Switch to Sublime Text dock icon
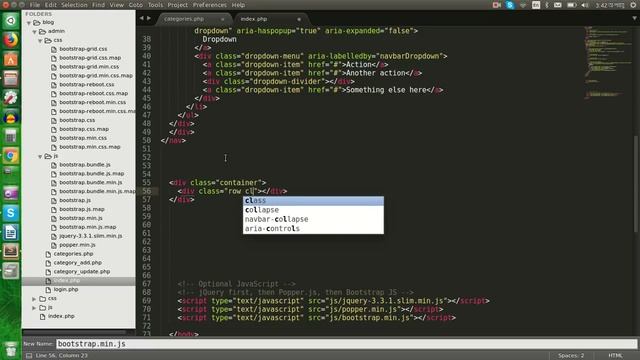The image size is (640, 360). (11, 251)
